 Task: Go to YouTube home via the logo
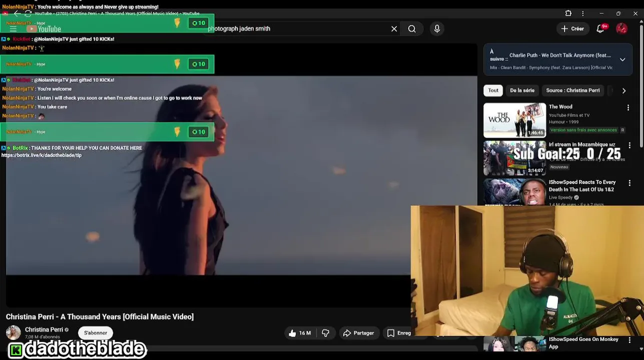(x=44, y=29)
